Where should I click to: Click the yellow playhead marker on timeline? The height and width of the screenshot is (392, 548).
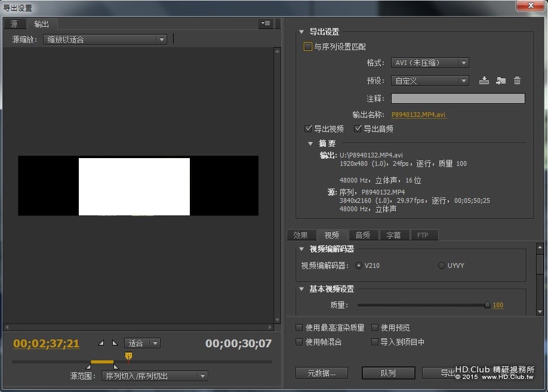128,356
